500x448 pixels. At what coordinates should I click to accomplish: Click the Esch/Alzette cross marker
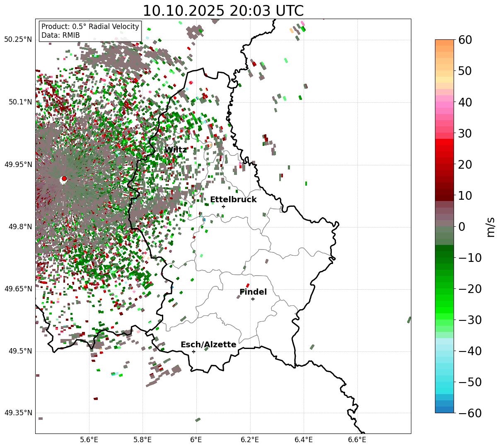click(x=193, y=351)
